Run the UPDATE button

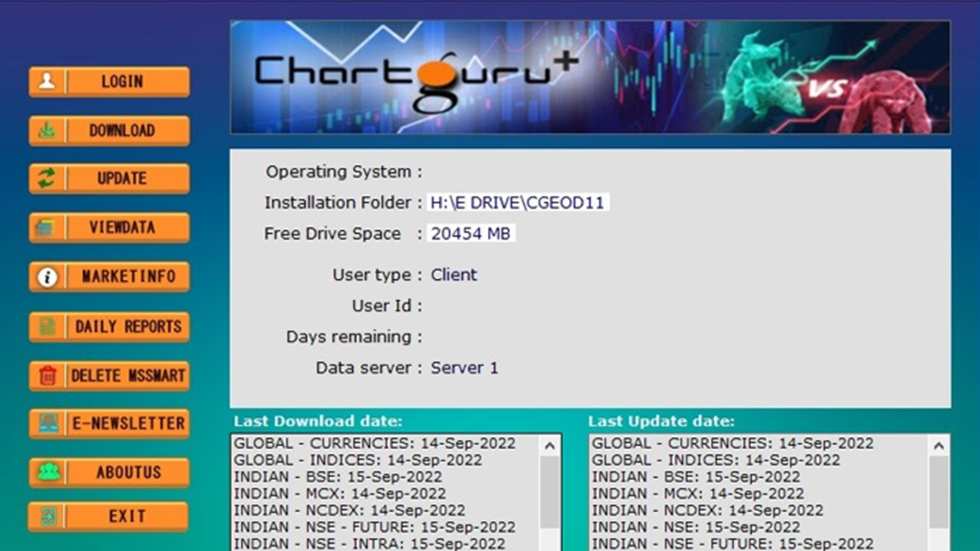click(x=109, y=179)
